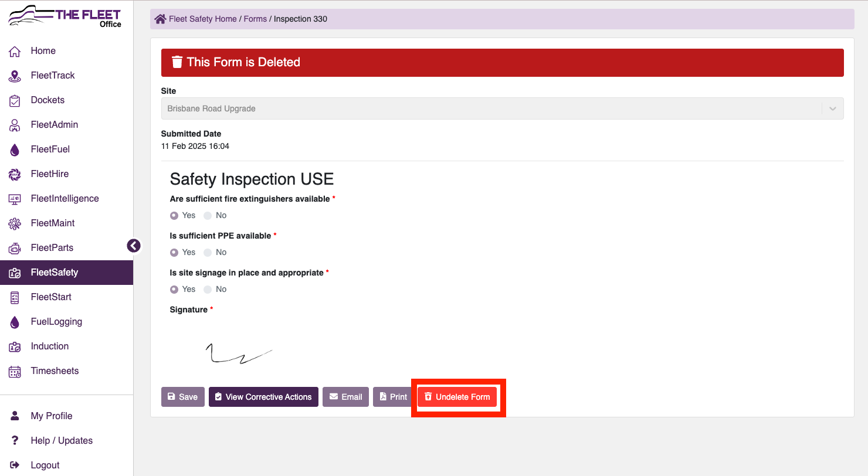Open the My Profile menu item

pos(66,416)
